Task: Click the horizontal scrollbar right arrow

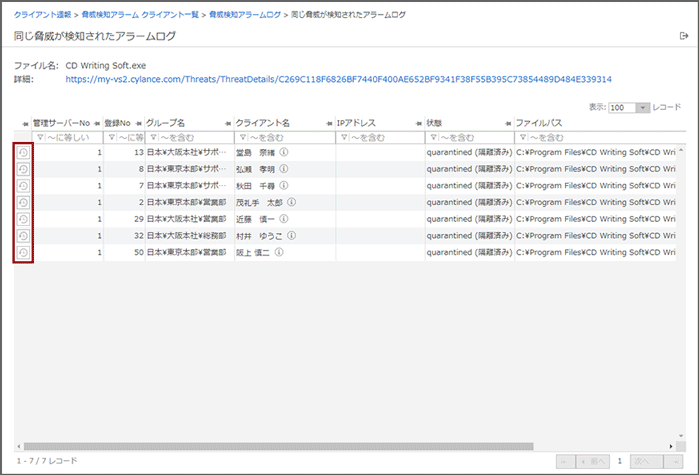Action: pos(671,446)
